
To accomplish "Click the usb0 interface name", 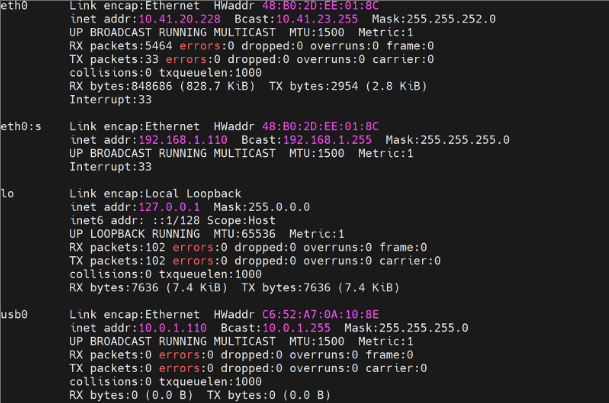I will click(x=17, y=315).
